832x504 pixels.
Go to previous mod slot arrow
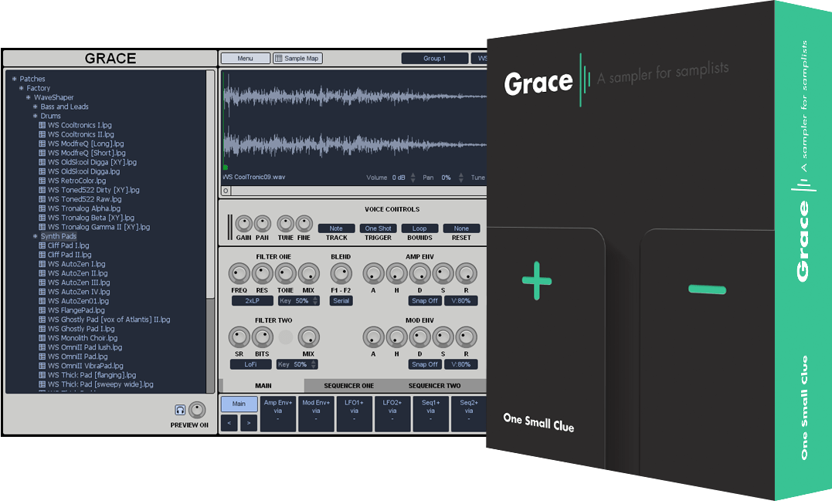pos(229,423)
